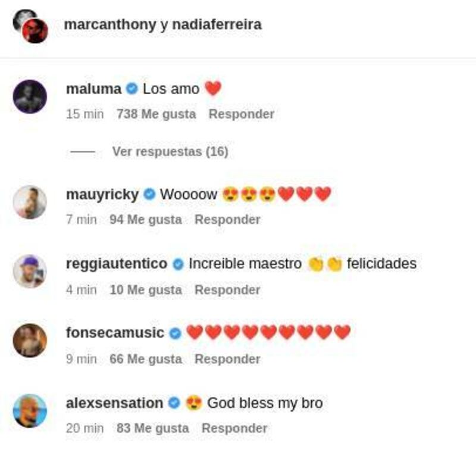Image resolution: width=476 pixels, height=449 pixels.
Task: Click alexsensation's verified badge icon
Action: (174, 403)
